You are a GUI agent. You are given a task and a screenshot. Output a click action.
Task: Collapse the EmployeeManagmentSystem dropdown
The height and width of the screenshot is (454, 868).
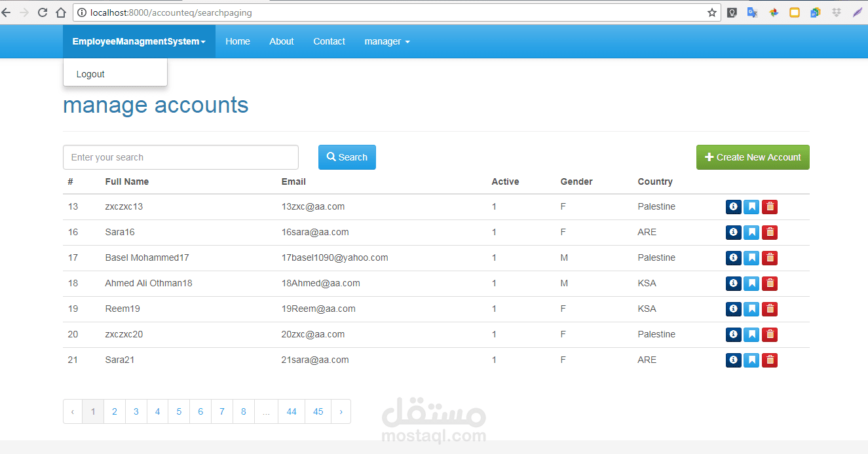[x=139, y=41]
